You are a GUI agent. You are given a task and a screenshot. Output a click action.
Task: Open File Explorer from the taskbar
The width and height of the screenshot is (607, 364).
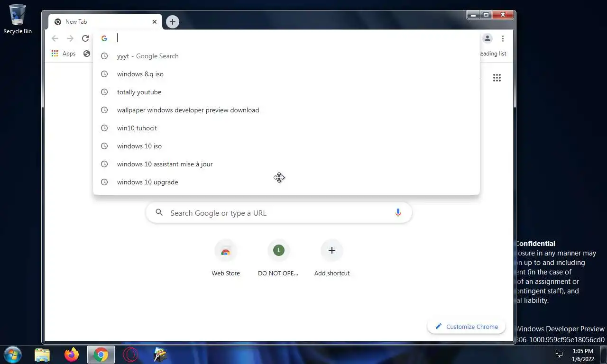click(x=42, y=355)
